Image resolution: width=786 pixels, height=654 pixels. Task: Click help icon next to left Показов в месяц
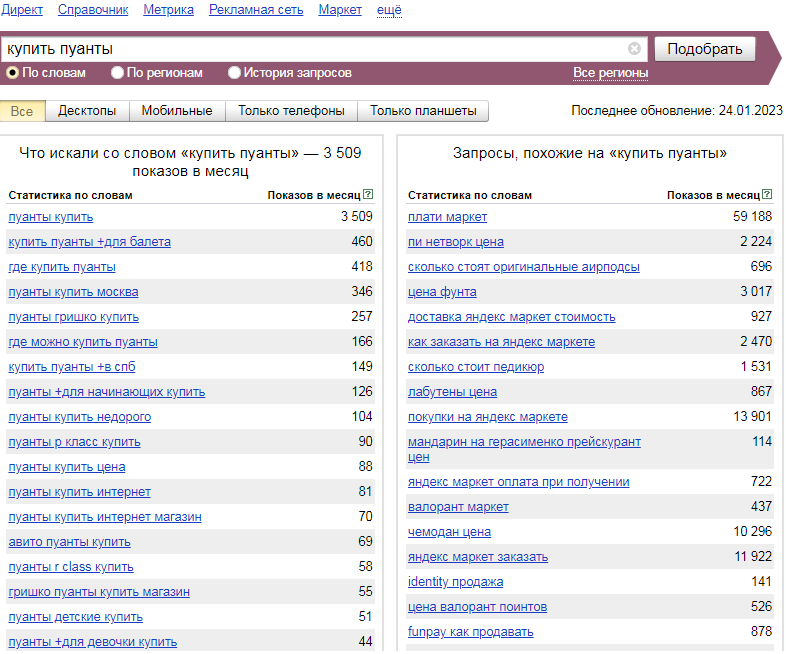(x=368, y=194)
